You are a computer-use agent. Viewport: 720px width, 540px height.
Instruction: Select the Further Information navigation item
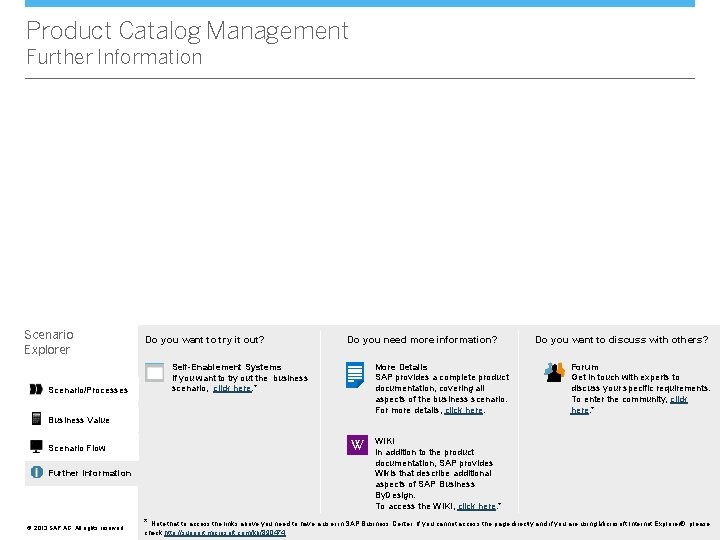(90, 473)
